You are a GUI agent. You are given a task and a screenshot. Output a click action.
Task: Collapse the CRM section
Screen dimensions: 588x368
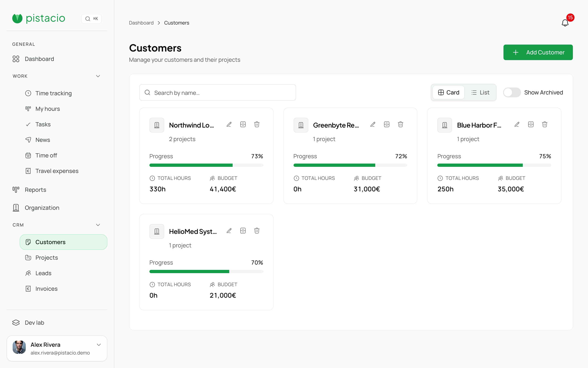click(x=98, y=225)
